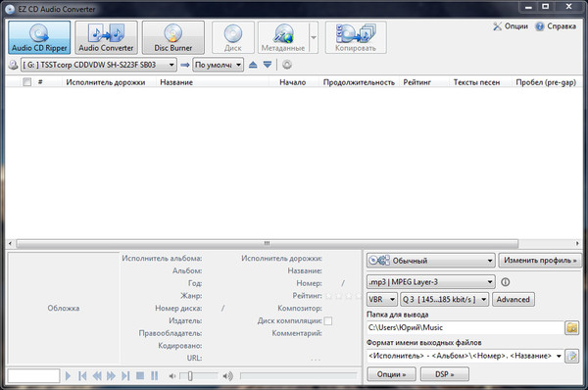Screen dimensions: 588x390
Task: Click the Advanced encoder button
Action: (513, 299)
